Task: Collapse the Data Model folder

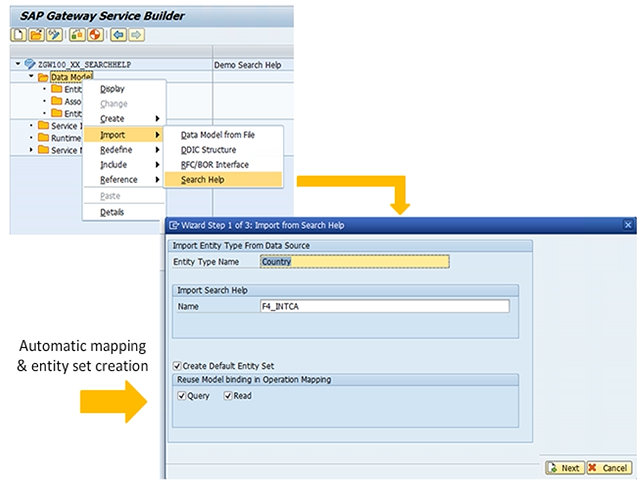Action: coord(31,77)
